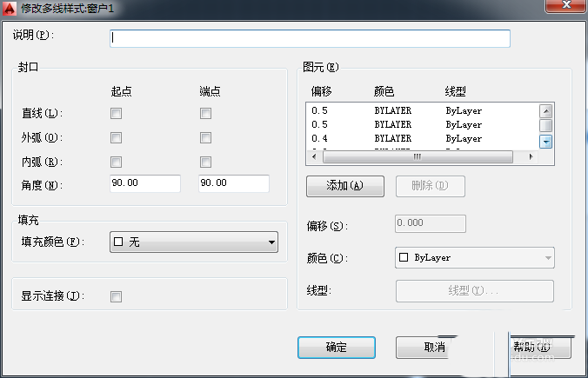588x378 pixels.
Task: Click the 线型 column header in 图元 list
Action: point(455,91)
